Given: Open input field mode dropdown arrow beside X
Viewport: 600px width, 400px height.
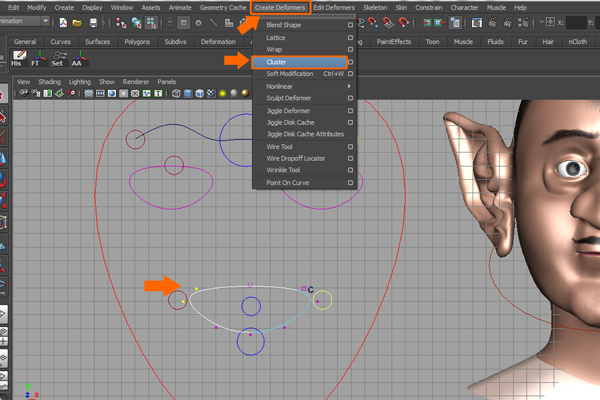Looking at the screenshot, I should (x=541, y=22).
